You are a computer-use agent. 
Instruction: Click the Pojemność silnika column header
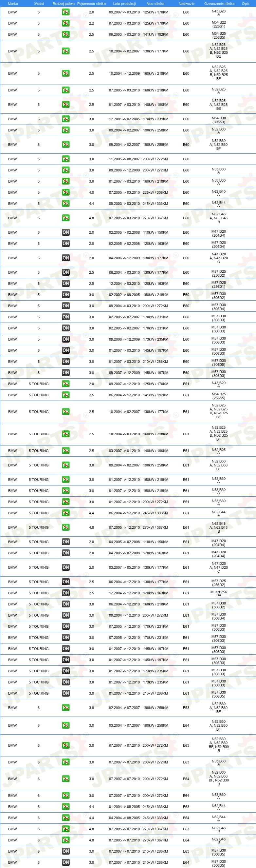(x=92, y=4)
